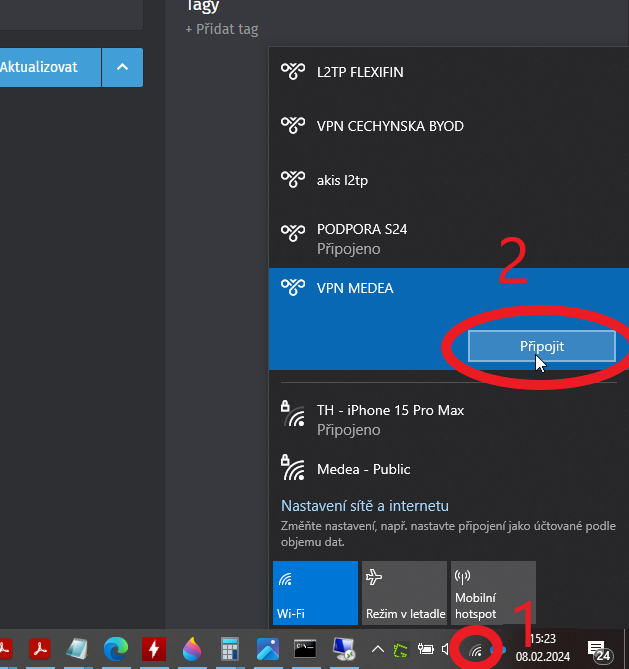Click the VPN icon beside akis l2tp
This screenshot has width=629, height=669.
click(293, 179)
